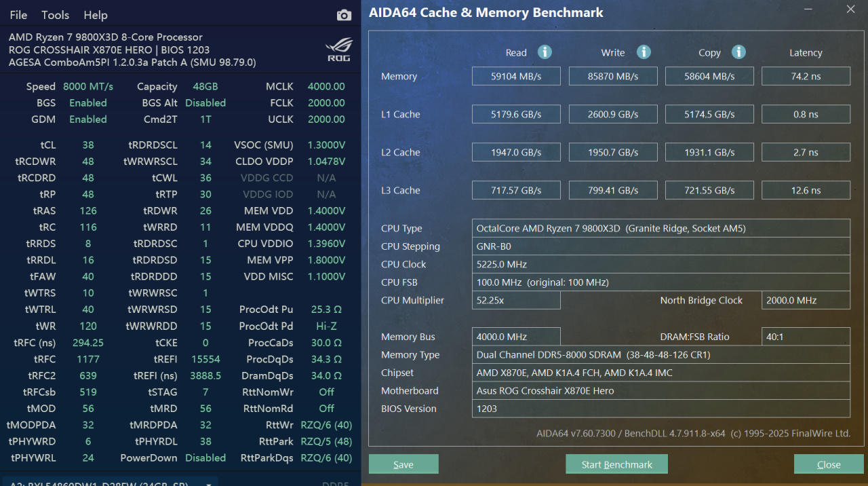Click the L1 Cache Latency 0.8 ns field
Viewport: 868px width, 486px height.
(x=806, y=114)
